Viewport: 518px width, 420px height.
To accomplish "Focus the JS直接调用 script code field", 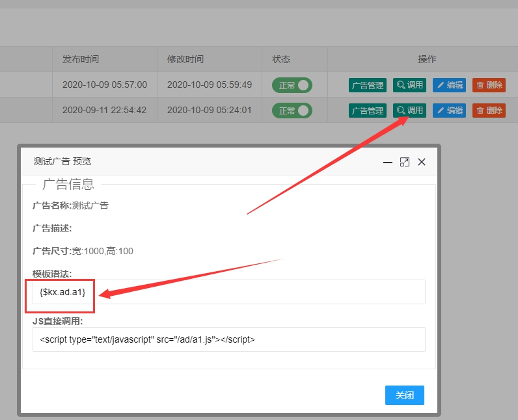I will coord(229,339).
